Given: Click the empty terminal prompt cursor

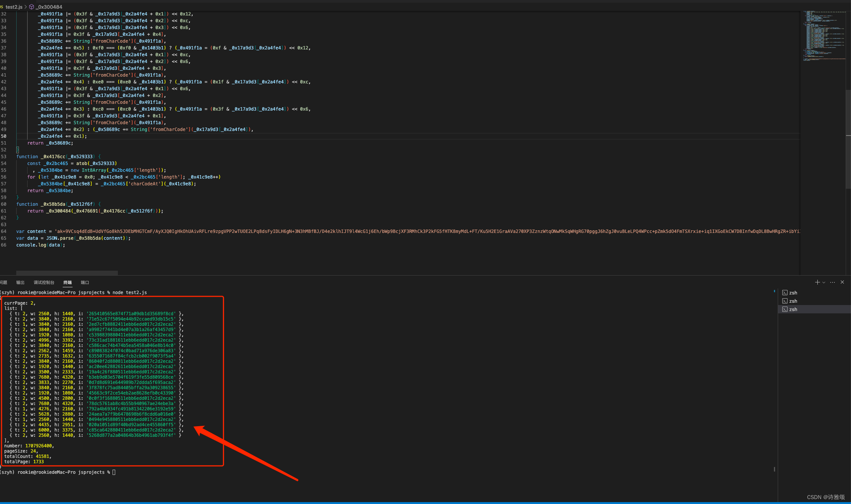Looking at the screenshot, I should 114,472.
